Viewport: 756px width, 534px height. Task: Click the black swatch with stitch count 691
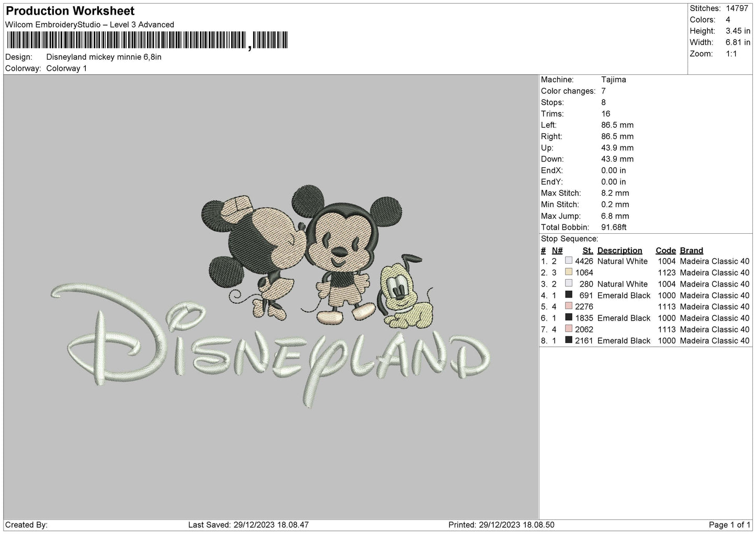click(x=569, y=294)
